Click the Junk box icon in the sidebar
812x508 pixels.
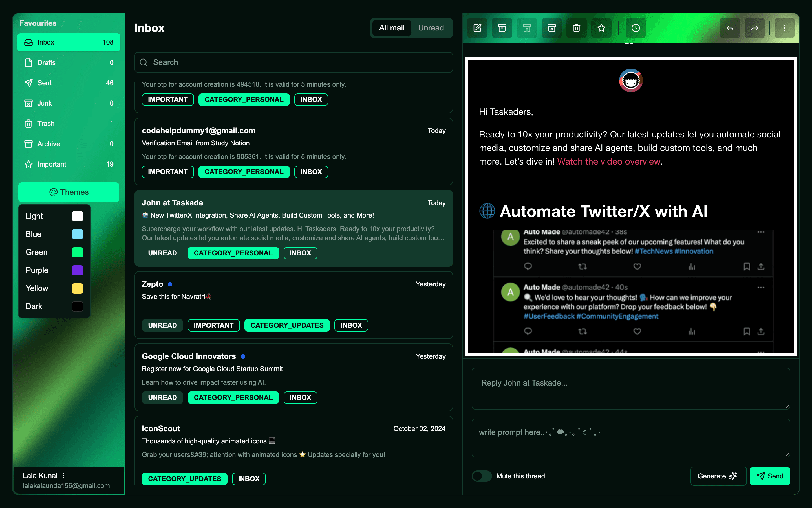pos(28,103)
